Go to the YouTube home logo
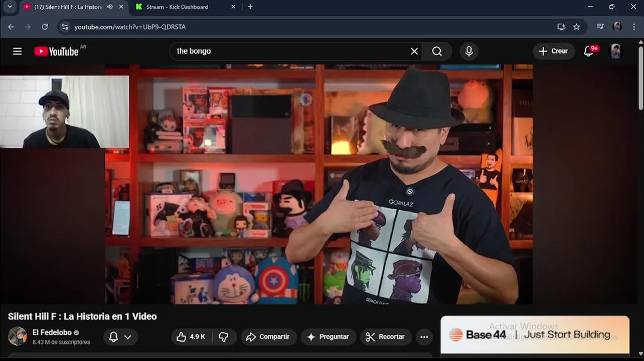This screenshot has width=644, height=361. 56,51
